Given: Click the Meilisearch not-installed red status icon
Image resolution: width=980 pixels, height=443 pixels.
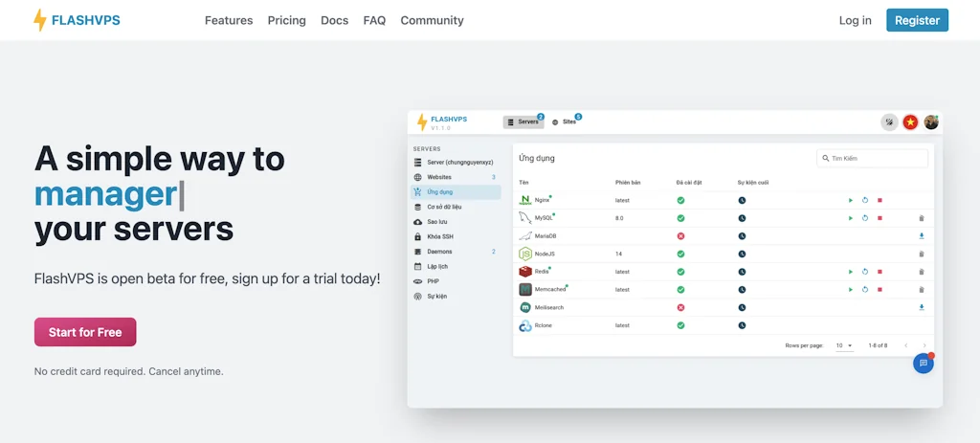Looking at the screenshot, I should point(680,307).
